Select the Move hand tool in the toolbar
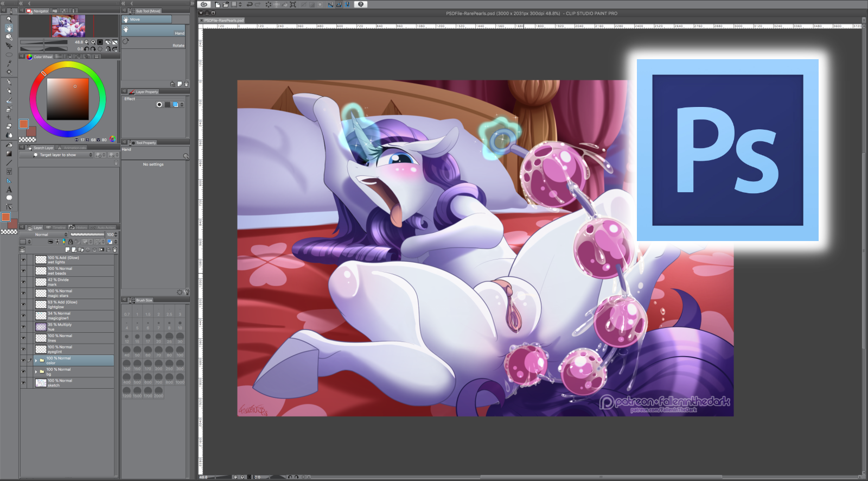This screenshot has width=868, height=481. click(x=9, y=28)
